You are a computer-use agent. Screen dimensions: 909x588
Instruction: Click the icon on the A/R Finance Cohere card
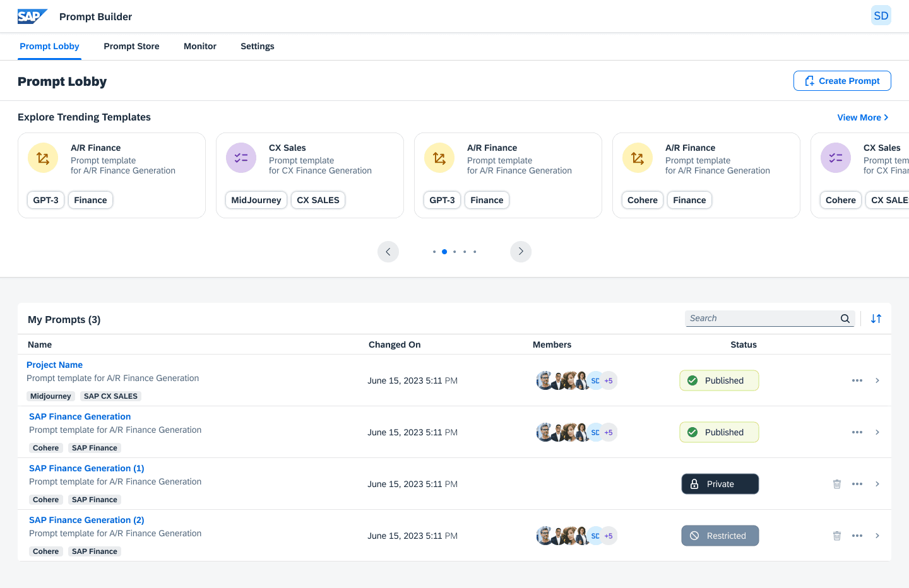[x=638, y=158]
